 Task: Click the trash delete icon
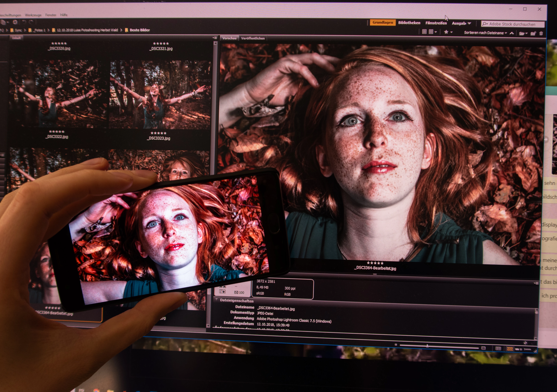(x=541, y=33)
